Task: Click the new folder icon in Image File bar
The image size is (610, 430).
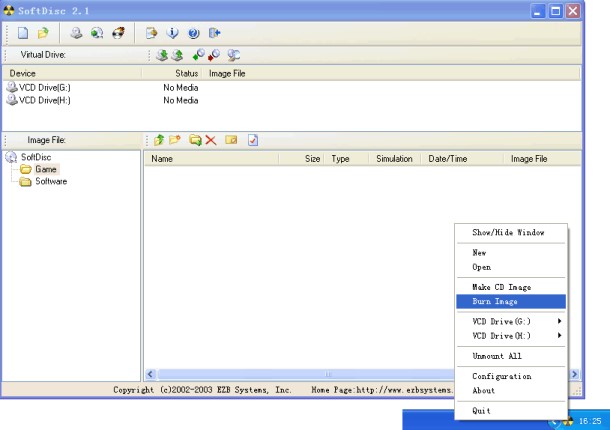Action: (x=175, y=140)
